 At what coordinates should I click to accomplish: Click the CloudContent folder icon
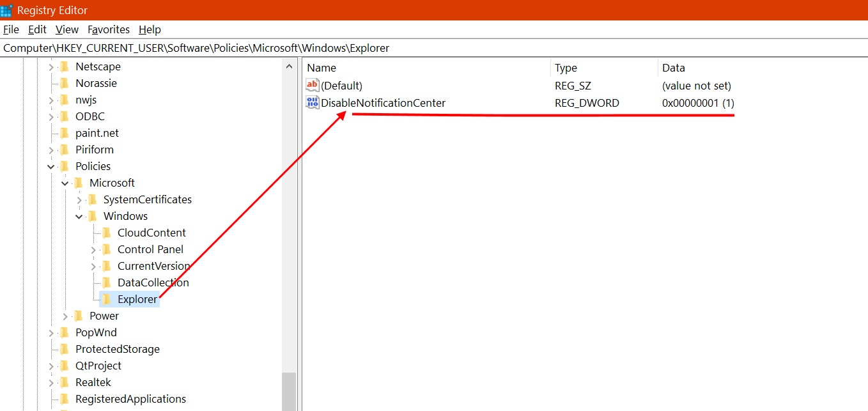[107, 233]
